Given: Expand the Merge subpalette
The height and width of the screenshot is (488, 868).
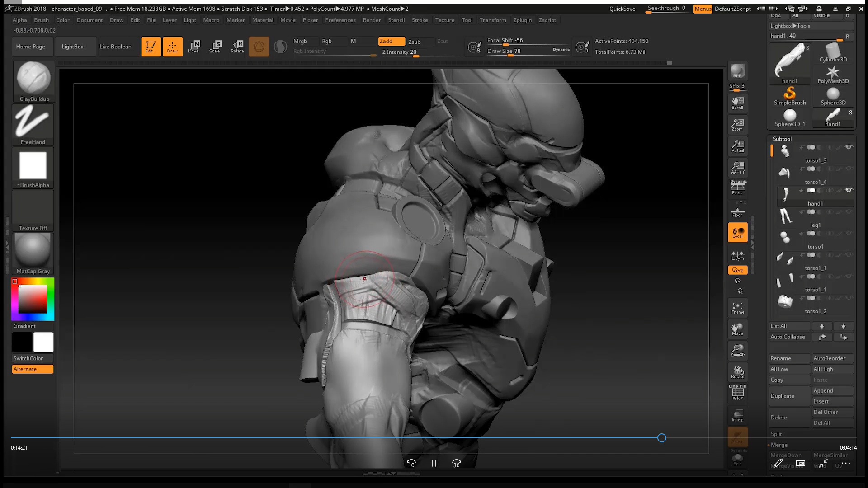Looking at the screenshot, I should (x=779, y=445).
